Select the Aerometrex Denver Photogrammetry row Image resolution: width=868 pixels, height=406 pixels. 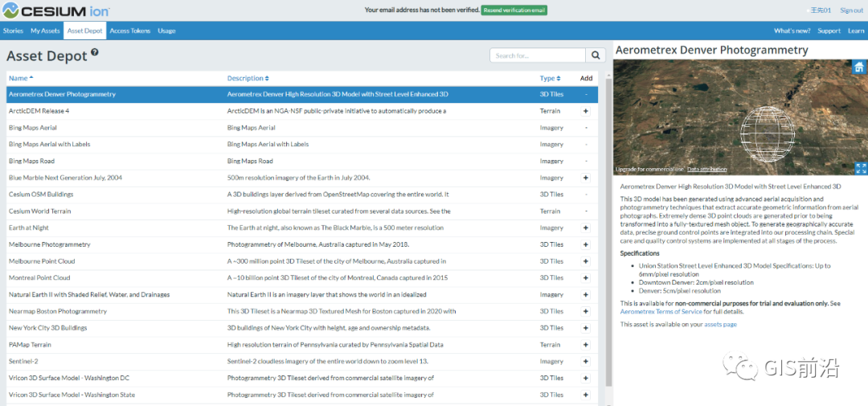(302, 94)
